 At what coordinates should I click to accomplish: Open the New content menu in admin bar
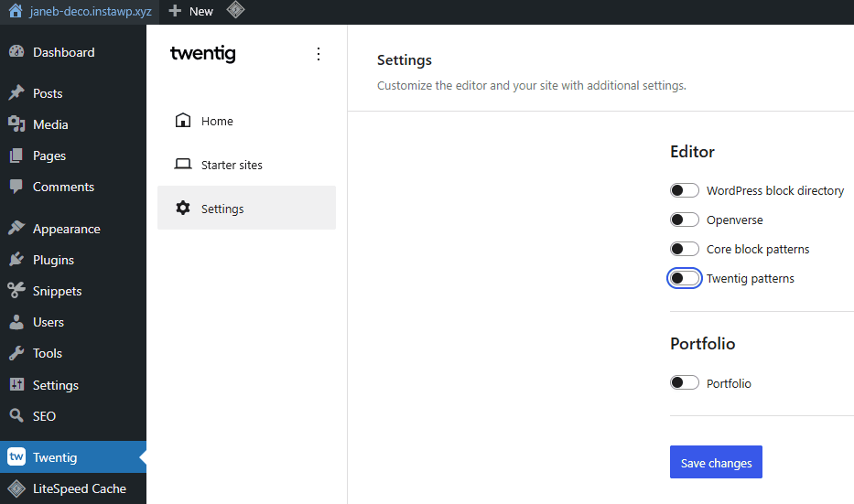point(191,11)
